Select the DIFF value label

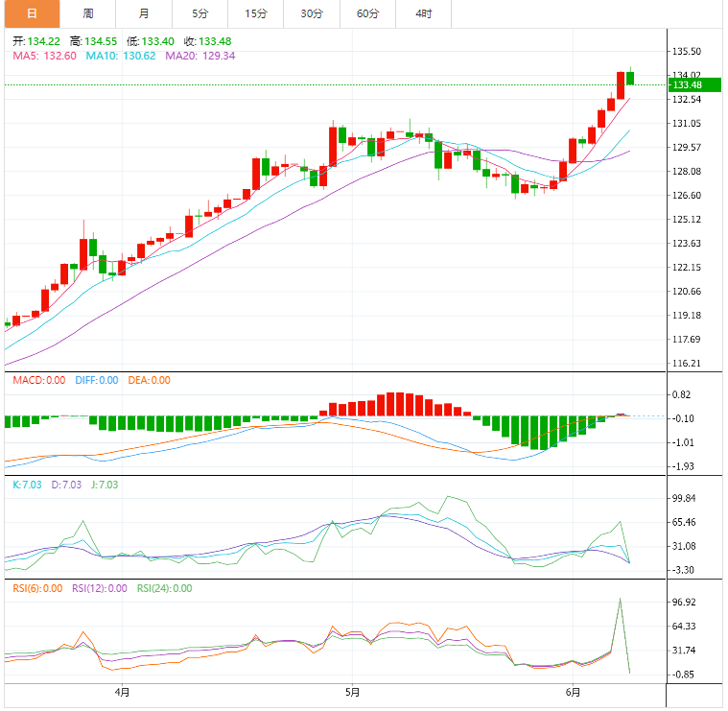[x=95, y=380]
